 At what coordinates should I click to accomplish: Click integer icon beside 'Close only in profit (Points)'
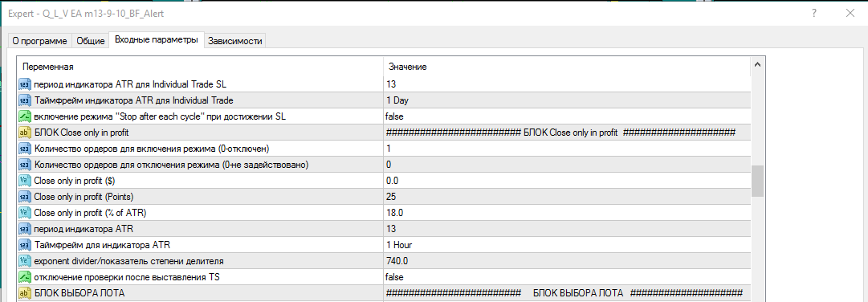click(26, 197)
